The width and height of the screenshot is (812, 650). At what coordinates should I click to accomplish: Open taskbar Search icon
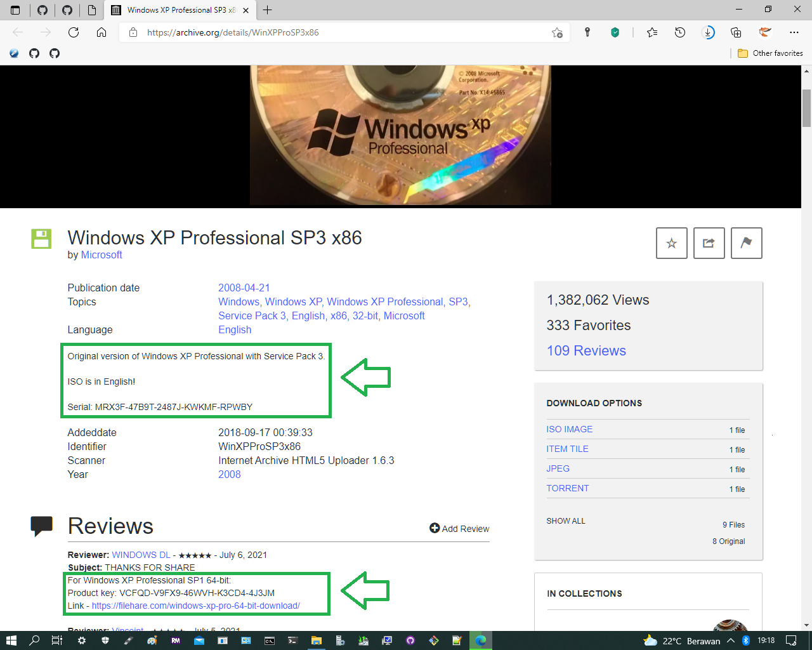click(34, 640)
